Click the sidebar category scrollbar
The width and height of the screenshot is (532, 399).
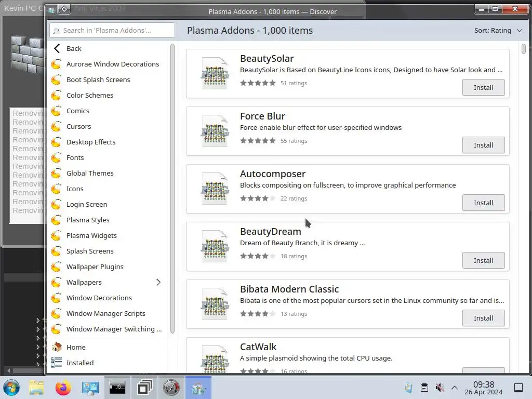point(172,188)
